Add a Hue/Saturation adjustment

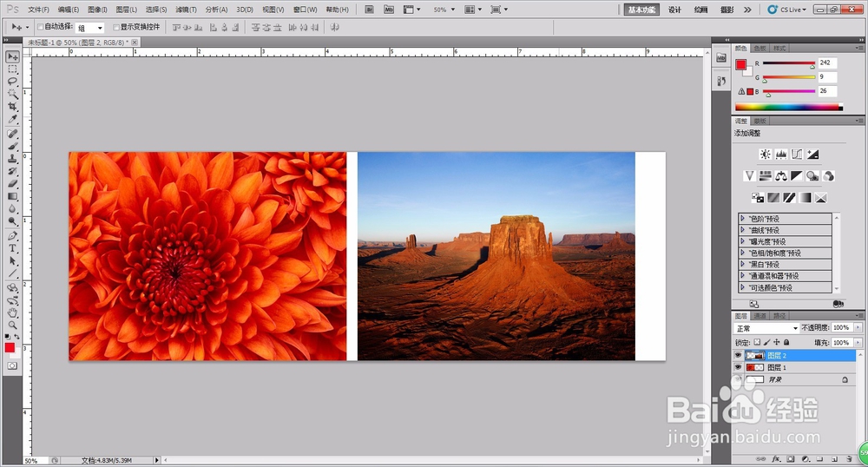coord(765,176)
